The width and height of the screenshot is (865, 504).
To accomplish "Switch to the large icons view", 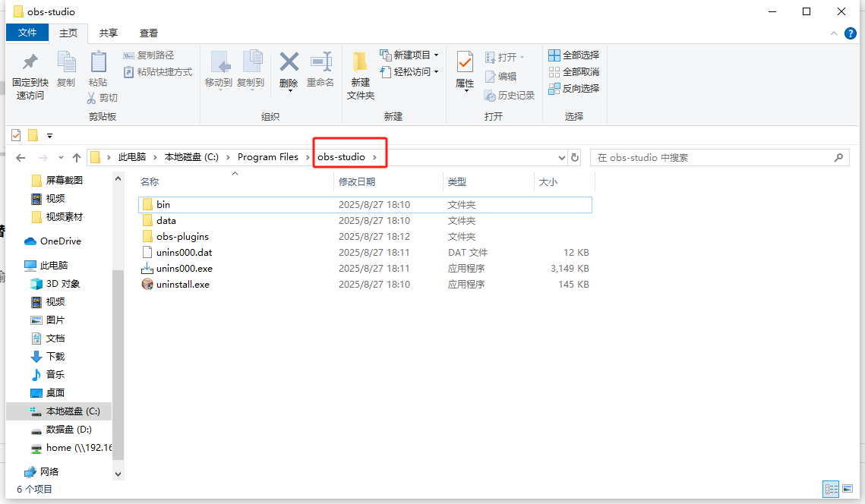I will (x=848, y=490).
